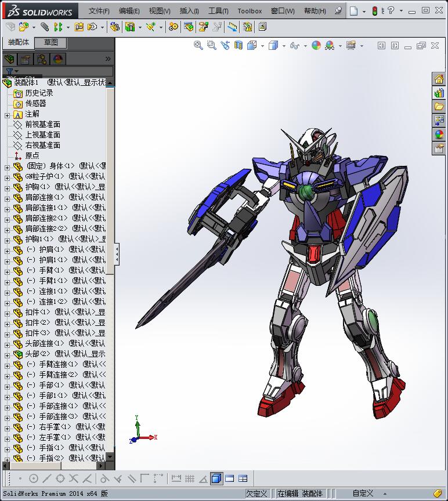This screenshot has width=448, height=501.
Task: Click the Display Style cube icon
Action: [x=273, y=46]
